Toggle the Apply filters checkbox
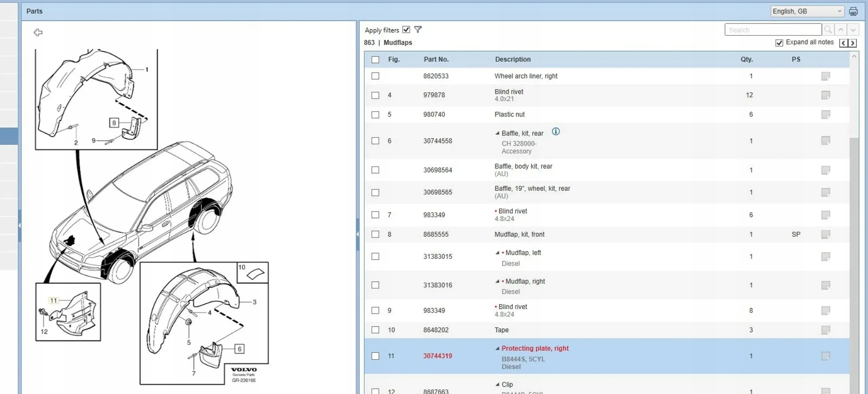The width and height of the screenshot is (868, 394). [x=406, y=30]
